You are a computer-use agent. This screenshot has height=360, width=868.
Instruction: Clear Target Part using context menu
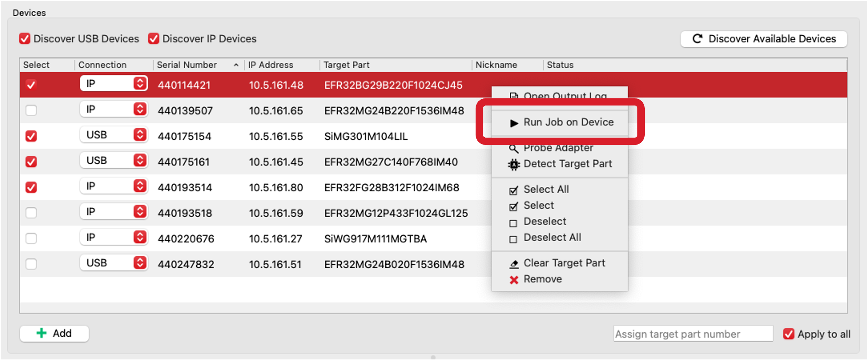564,263
